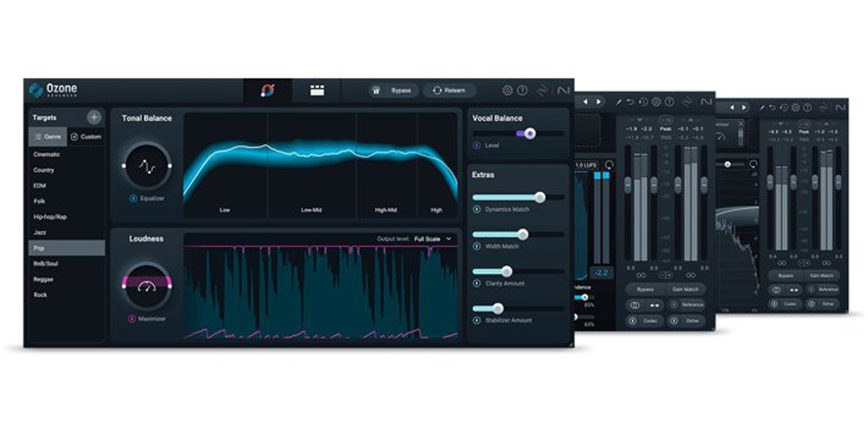Toggle the Maximizer power button
The width and height of the screenshot is (868, 434).
(x=132, y=319)
